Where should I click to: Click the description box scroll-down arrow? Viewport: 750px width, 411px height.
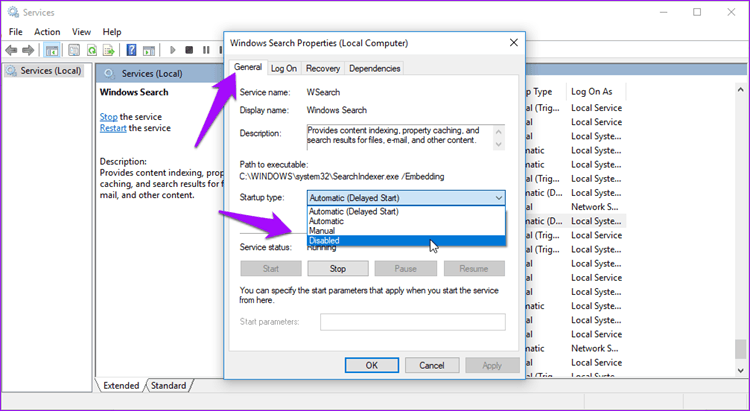[x=499, y=144]
